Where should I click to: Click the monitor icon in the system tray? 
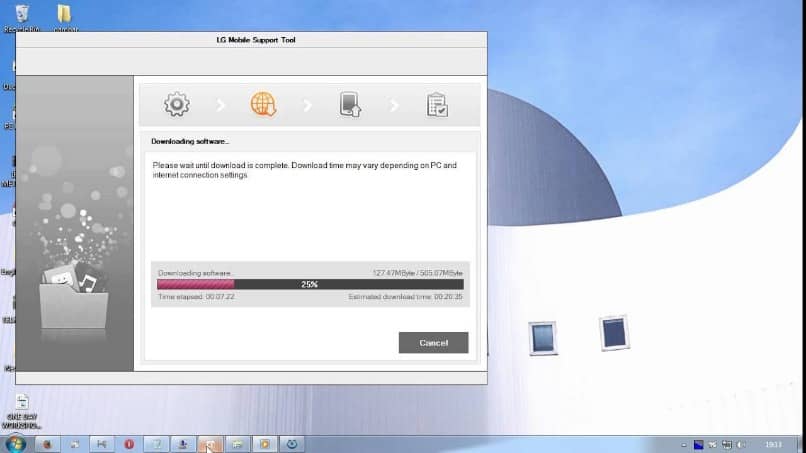coord(727,445)
